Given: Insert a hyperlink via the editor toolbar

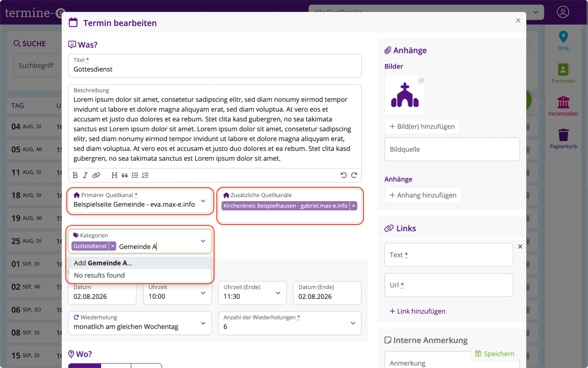Looking at the screenshot, I should coord(96,175).
